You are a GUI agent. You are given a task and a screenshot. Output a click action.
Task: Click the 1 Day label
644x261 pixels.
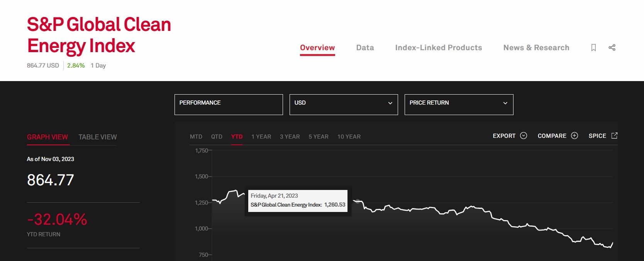[98, 66]
